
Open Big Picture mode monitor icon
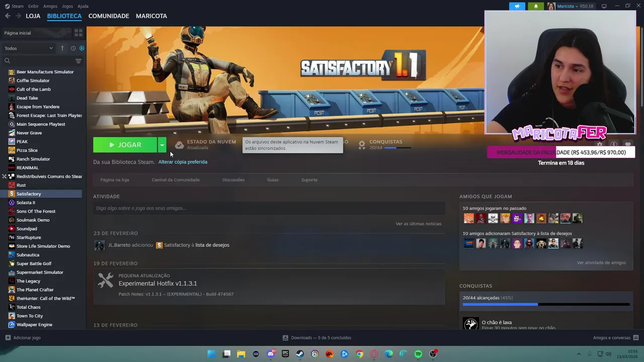(x=604, y=6)
